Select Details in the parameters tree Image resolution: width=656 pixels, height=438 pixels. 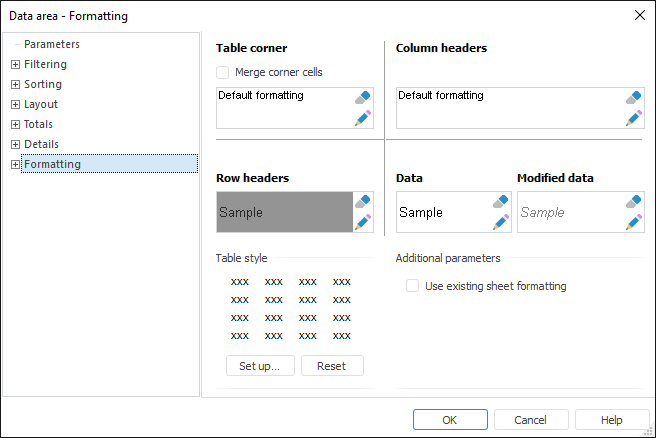pos(41,144)
